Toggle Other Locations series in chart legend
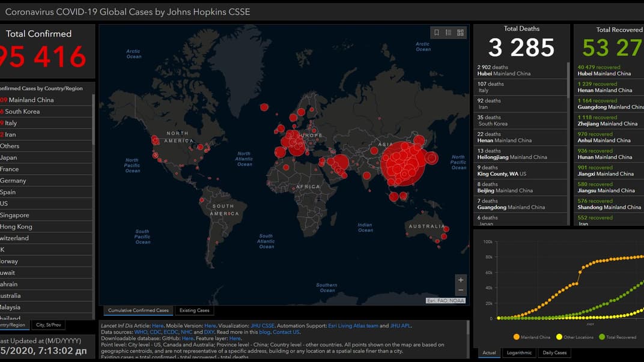 tap(576, 337)
